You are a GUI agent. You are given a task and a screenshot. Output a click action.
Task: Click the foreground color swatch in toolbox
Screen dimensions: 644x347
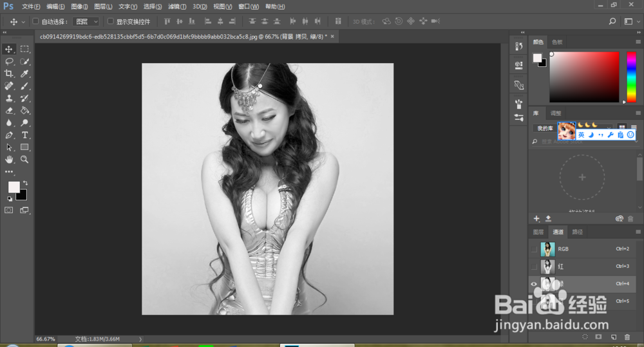point(14,187)
